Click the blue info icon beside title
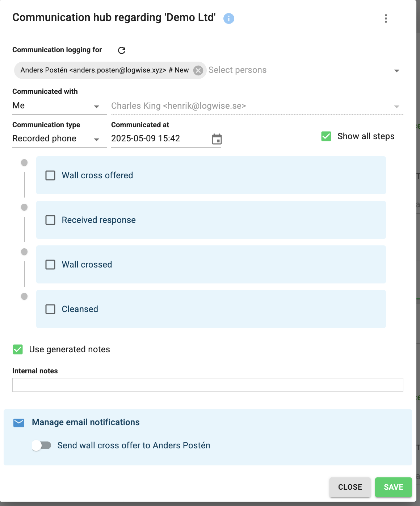Image resolution: width=420 pixels, height=506 pixels. coord(228,18)
